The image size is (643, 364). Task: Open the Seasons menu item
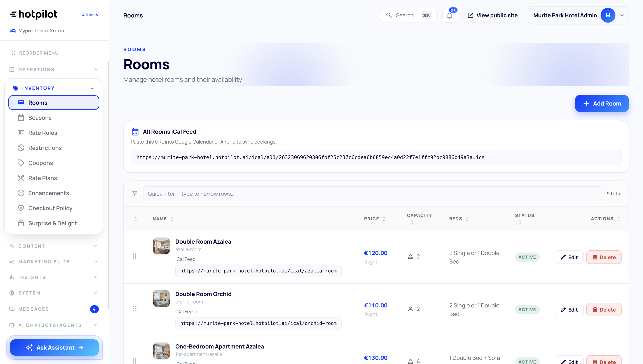click(x=54, y=118)
